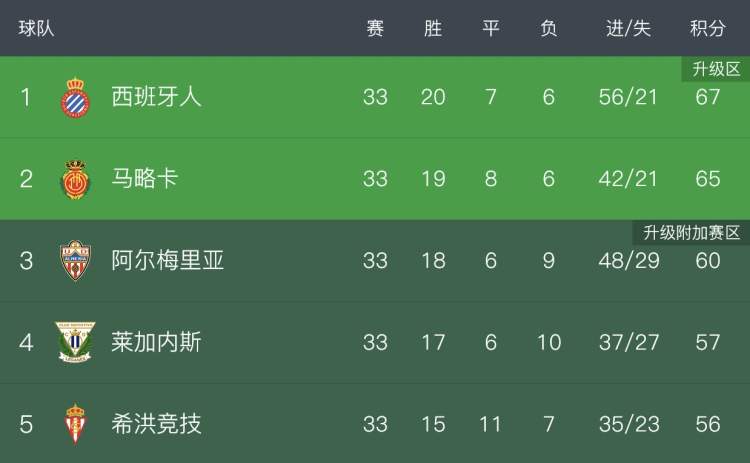The image size is (750, 463).
Task: Select the 莱加内斯 team name
Action: 156,342
